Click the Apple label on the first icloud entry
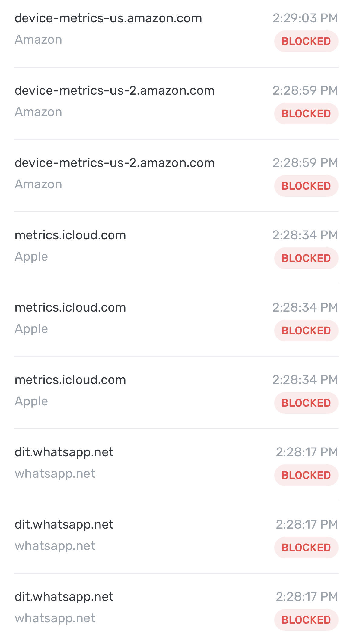The width and height of the screenshot is (353, 644). click(x=31, y=256)
